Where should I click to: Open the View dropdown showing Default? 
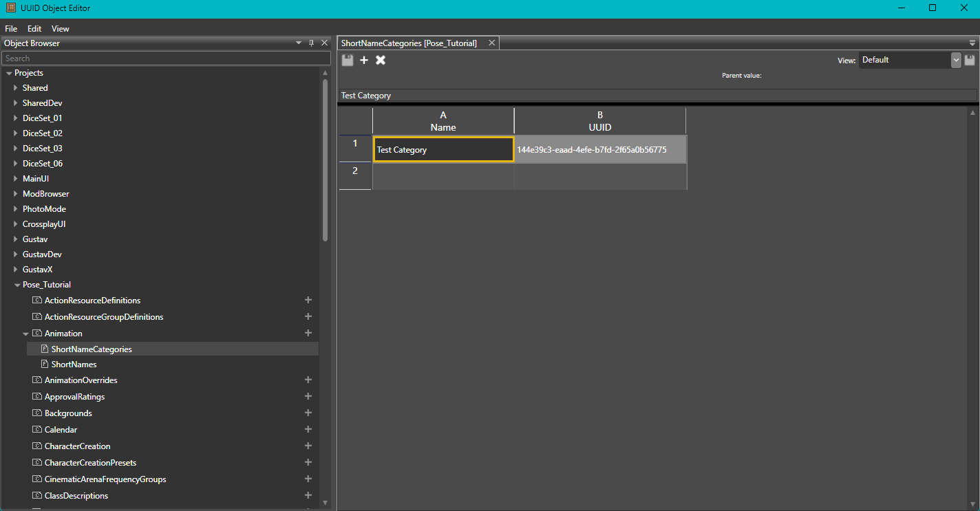tap(956, 60)
